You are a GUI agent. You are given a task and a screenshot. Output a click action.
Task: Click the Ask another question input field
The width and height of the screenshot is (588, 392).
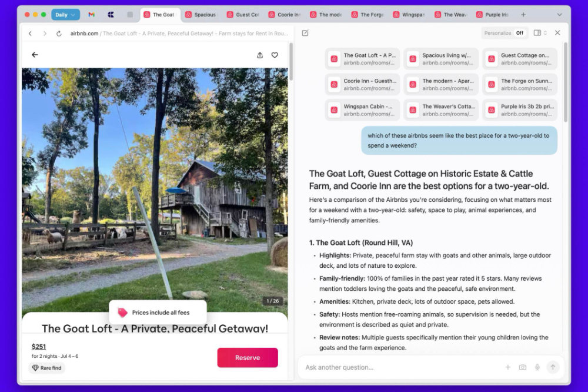tap(400, 367)
